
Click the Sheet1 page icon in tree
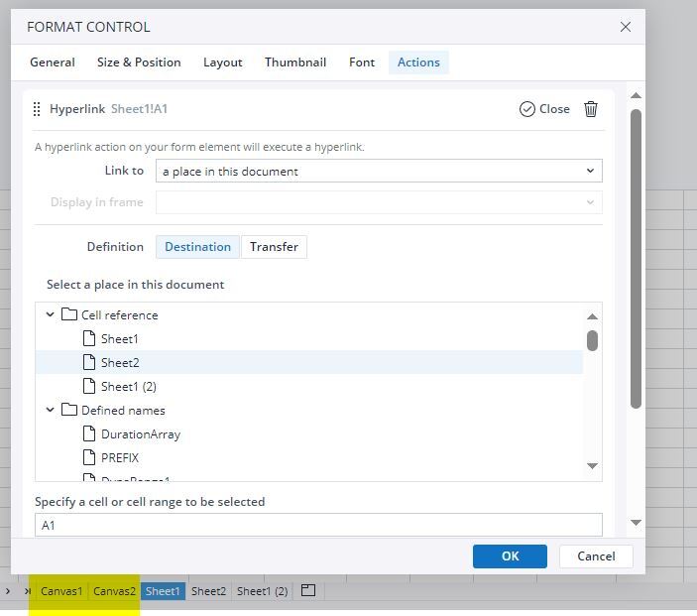89,339
